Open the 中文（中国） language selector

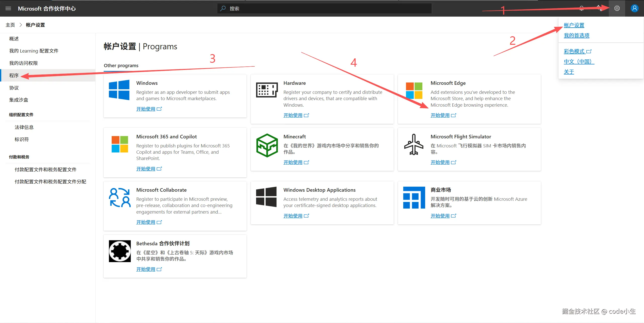click(x=579, y=62)
